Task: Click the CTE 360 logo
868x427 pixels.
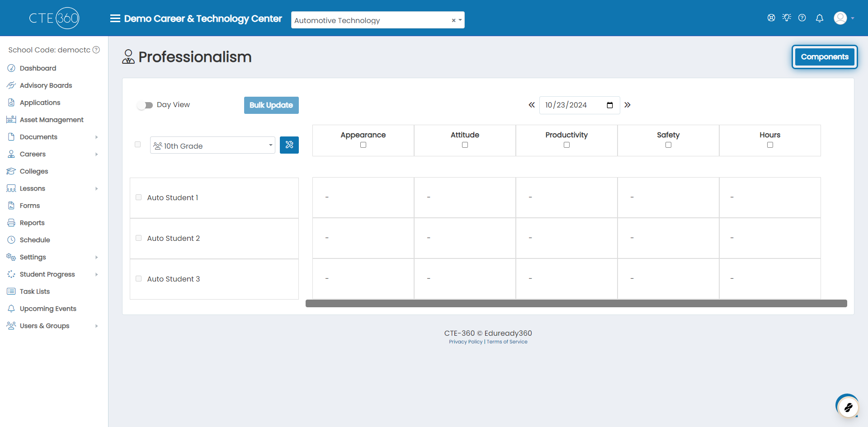Action: [54, 18]
